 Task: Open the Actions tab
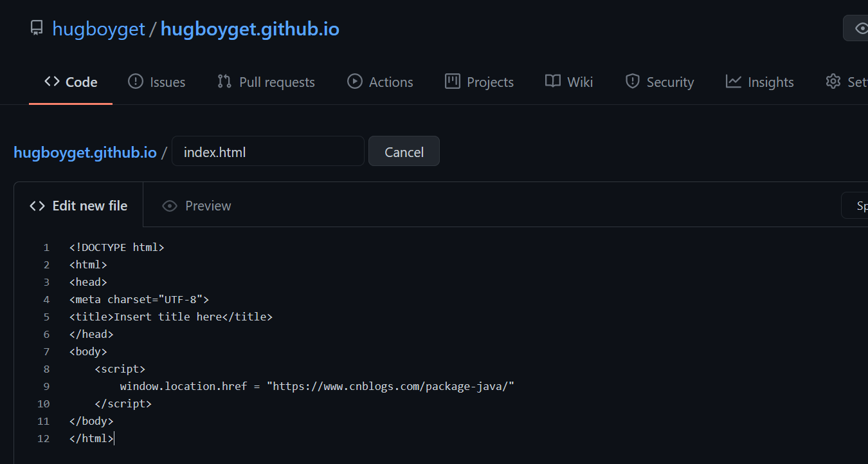(381, 82)
